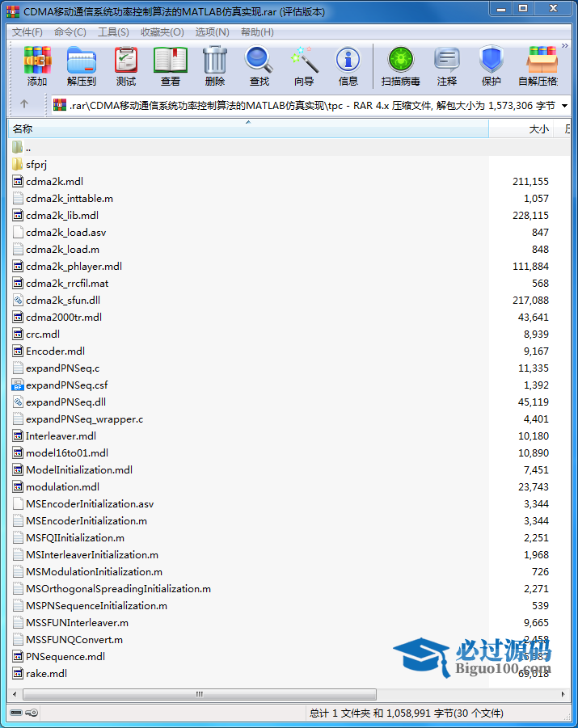
Task: Click the cdma2k_sfun.dll file icon
Action: 18,301
